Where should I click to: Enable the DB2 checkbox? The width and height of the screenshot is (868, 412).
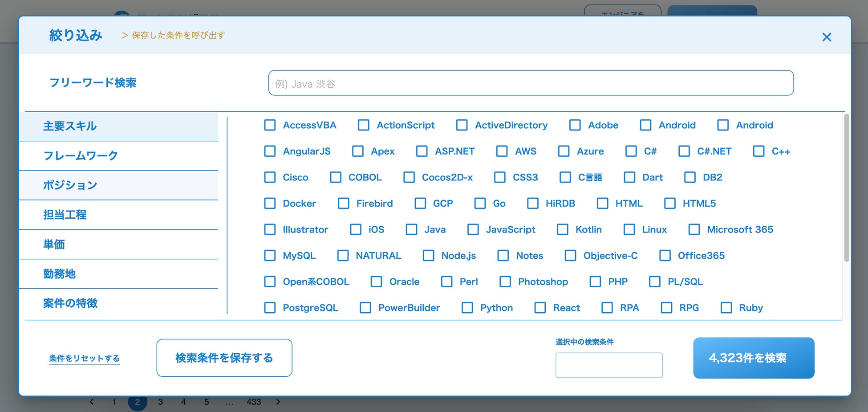690,177
